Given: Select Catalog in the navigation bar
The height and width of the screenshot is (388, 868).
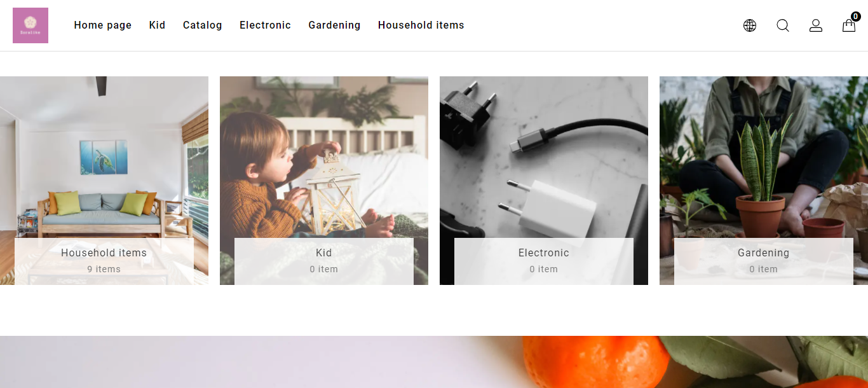Looking at the screenshot, I should click(x=203, y=25).
